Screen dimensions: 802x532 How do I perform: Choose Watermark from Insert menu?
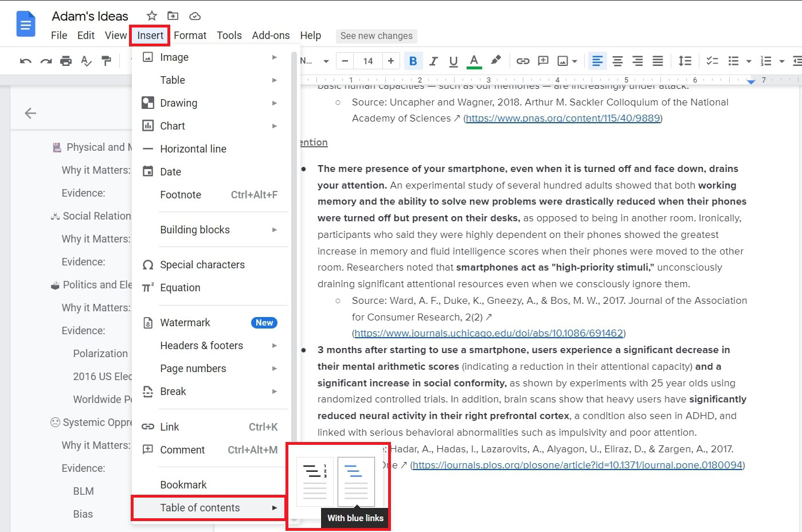tap(185, 323)
